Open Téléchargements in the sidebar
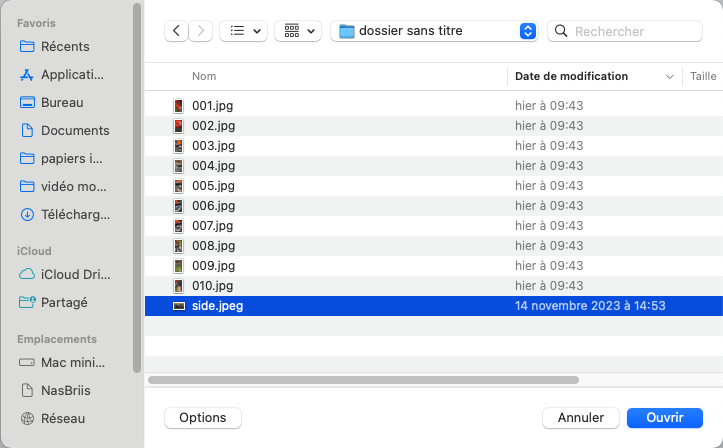This screenshot has width=723, height=448. (x=75, y=214)
